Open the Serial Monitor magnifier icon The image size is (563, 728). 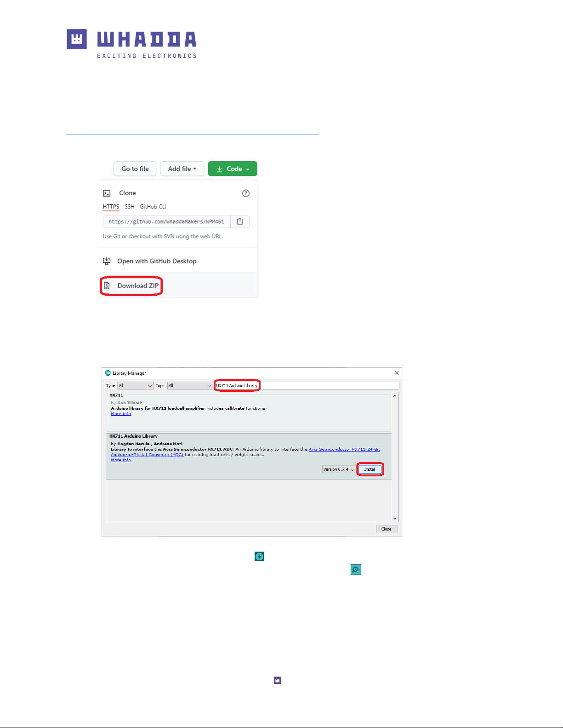356,570
